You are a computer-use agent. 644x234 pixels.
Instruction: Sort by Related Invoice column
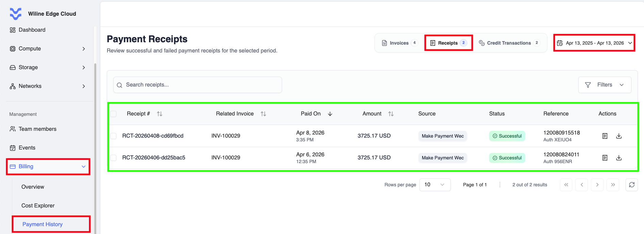coord(263,114)
